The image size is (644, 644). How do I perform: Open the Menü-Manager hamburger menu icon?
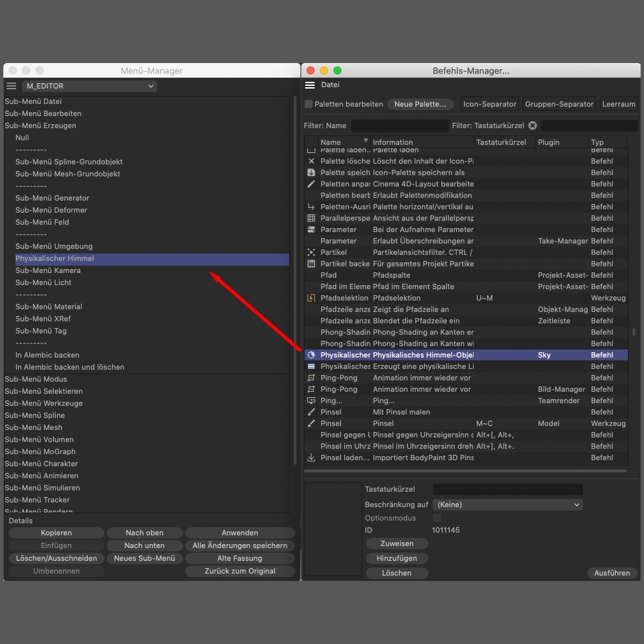coord(11,86)
